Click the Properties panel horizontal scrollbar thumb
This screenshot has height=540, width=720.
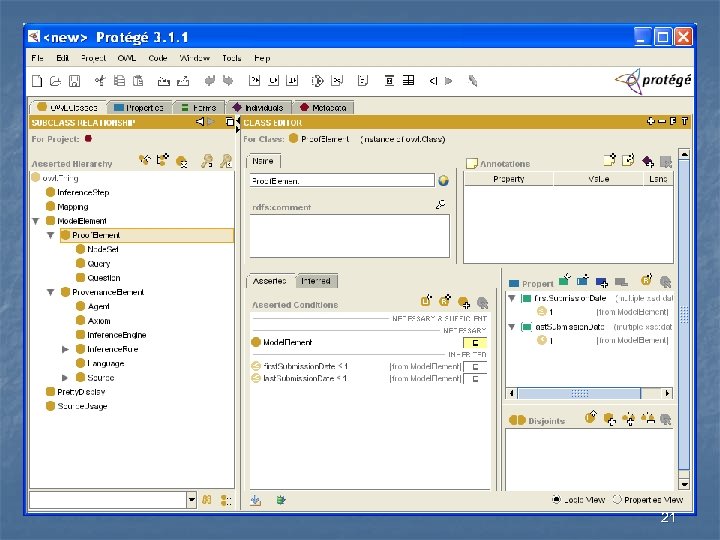tap(579, 394)
